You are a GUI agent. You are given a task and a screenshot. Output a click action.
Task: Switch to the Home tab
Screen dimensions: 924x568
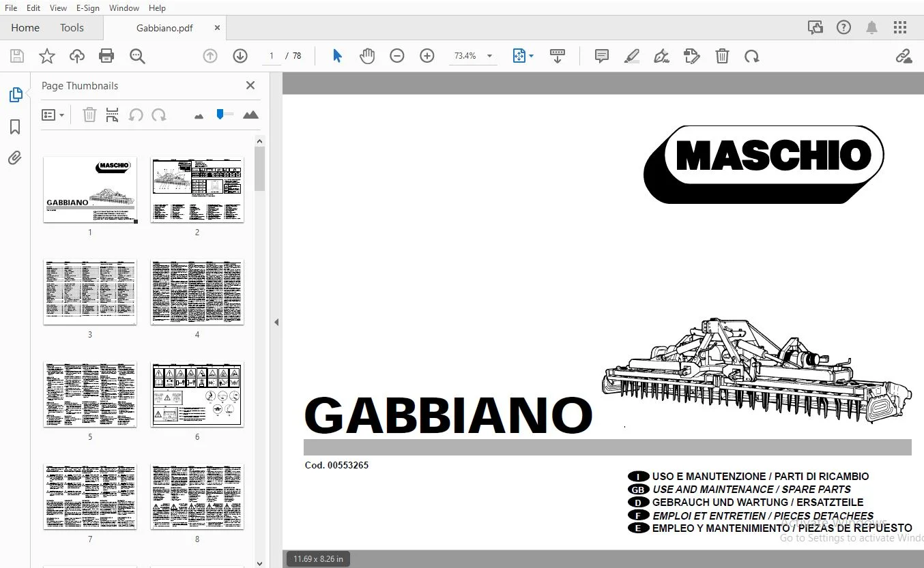(x=25, y=28)
